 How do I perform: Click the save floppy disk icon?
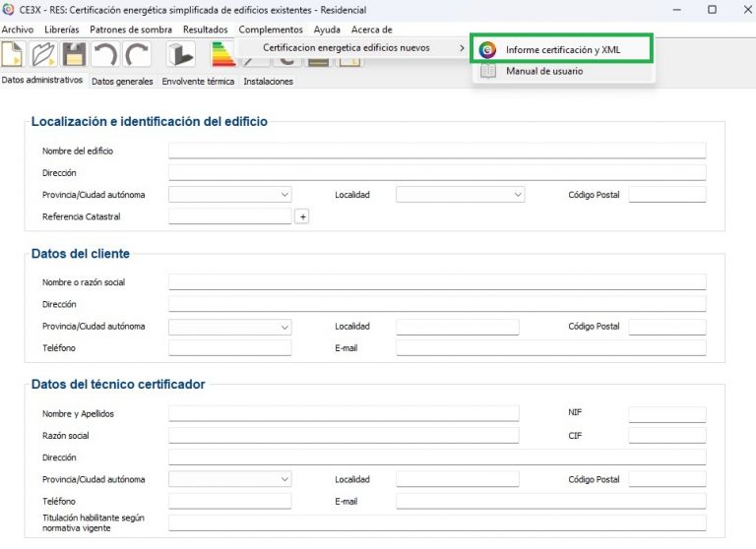click(x=75, y=54)
